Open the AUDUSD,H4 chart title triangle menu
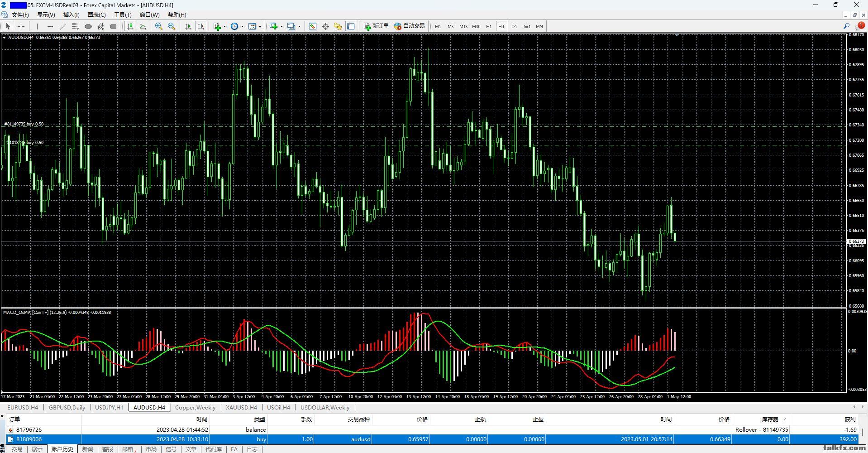The width and height of the screenshot is (868, 453). click(5, 38)
